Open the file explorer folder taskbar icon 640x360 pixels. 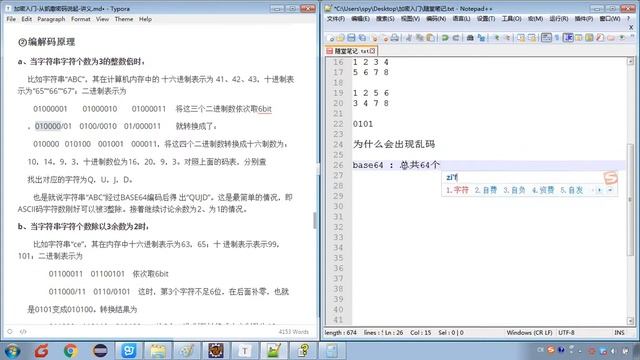click(x=158, y=351)
